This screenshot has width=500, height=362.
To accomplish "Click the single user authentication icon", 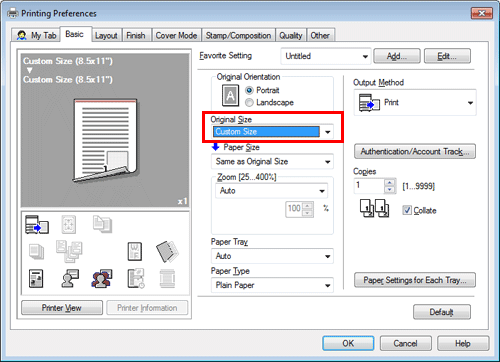I will [x=70, y=278].
